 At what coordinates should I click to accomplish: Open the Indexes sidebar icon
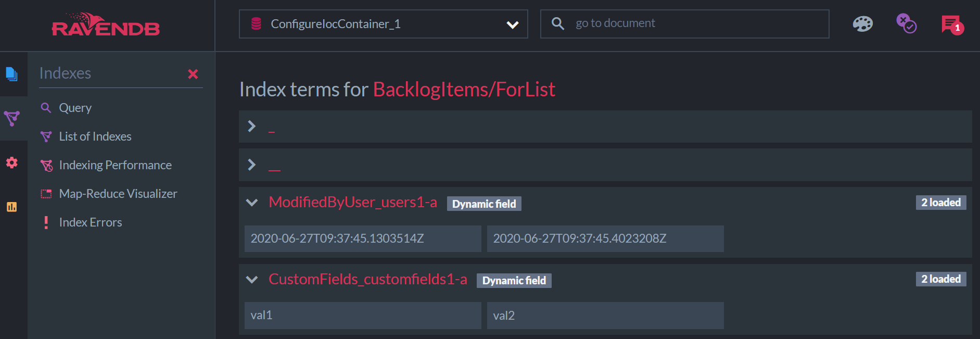tap(11, 118)
